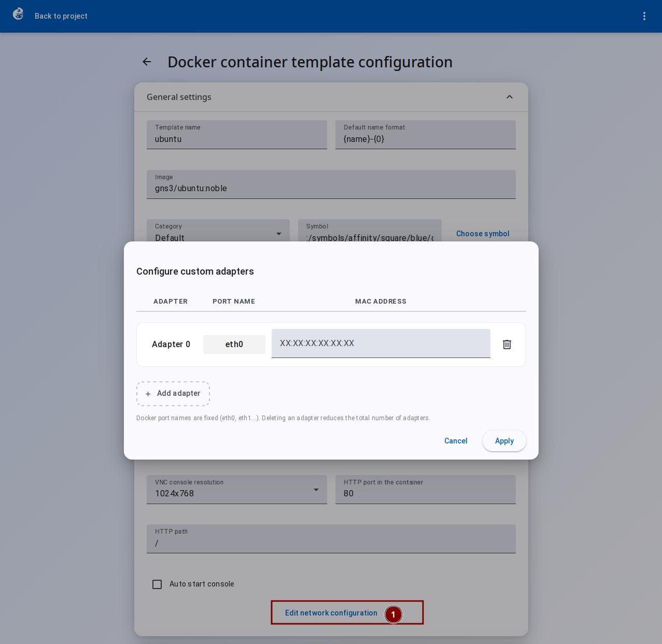The image size is (662, 644).
Task: Click Back to project link
Action: tap(61, 16)
